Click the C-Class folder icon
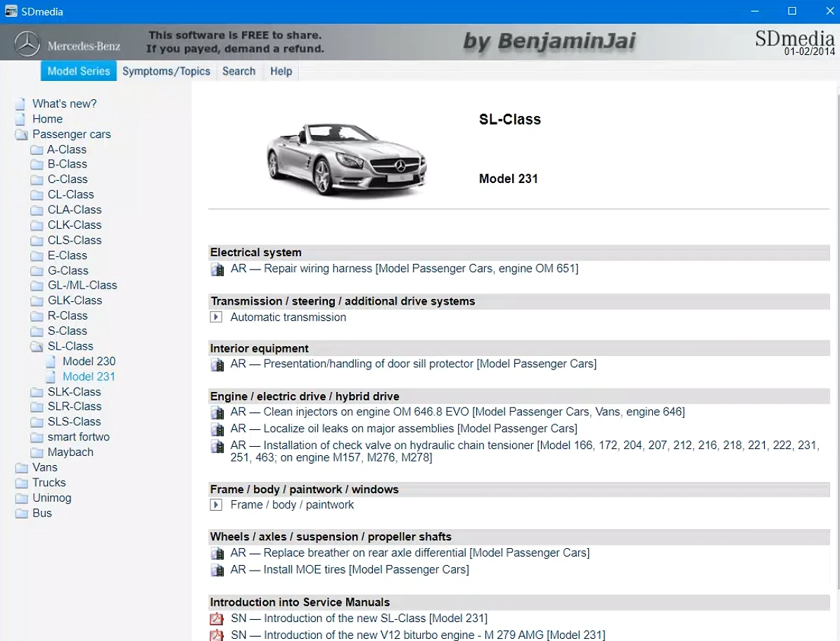 pos(37,179)
